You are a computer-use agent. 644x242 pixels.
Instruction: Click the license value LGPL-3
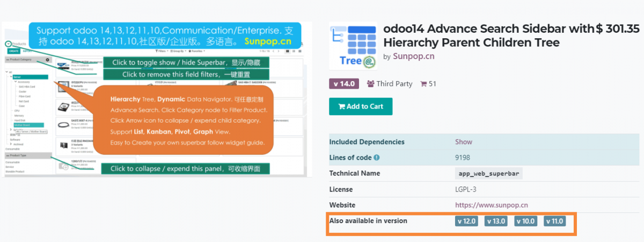tap(466, 189)
